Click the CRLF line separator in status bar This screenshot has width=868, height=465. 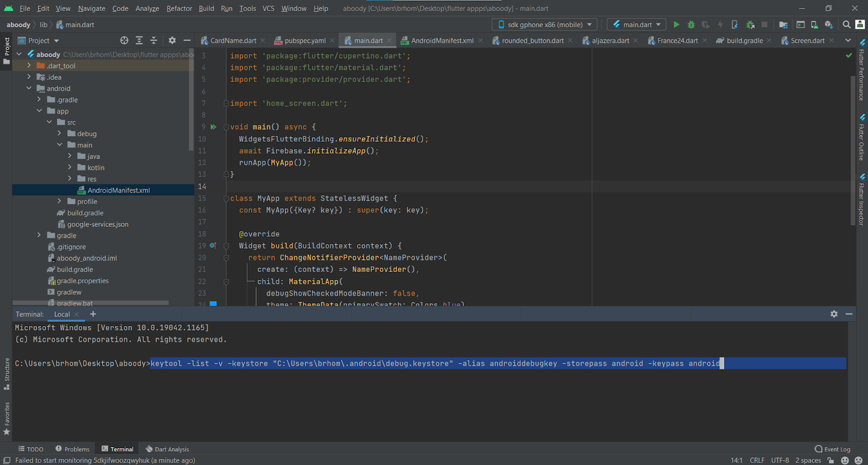[757, 460]
